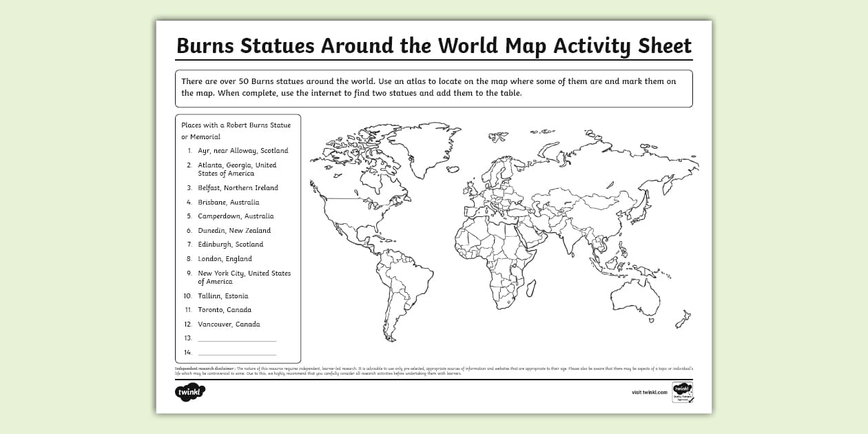
Task: Click list entry 10, Tallinn Estonia
Action: click(x=223, y=296)
